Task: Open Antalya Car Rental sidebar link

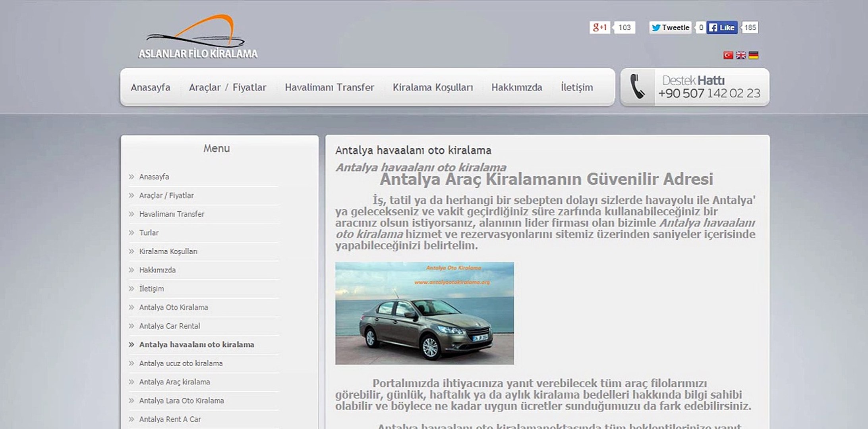Action: 170,326
